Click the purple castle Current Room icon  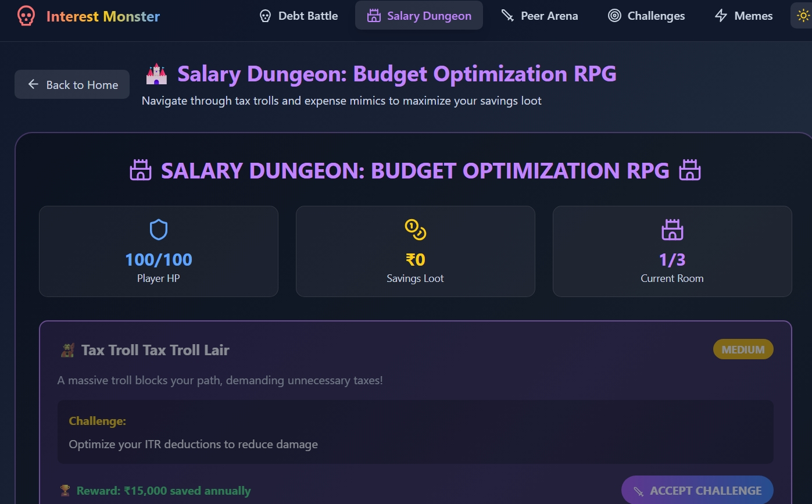click(673, 230)
